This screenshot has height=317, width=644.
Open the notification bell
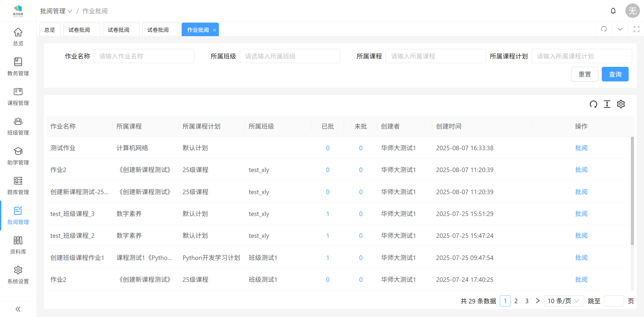613,11
